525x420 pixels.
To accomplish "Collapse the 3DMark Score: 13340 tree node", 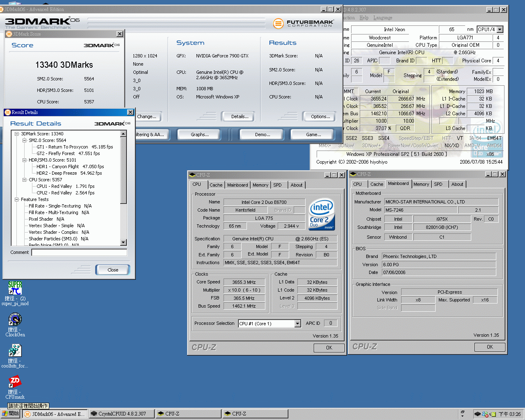I will point(17,134).
